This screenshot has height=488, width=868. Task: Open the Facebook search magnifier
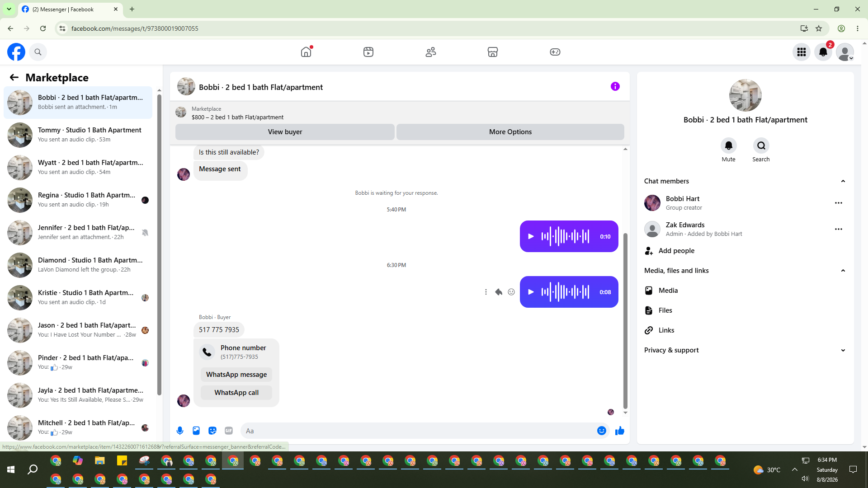38,52
